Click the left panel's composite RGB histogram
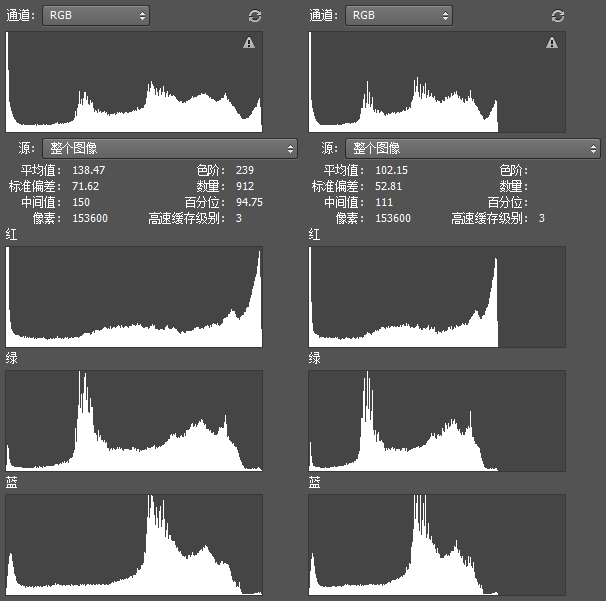The height and width of the screenshot is (601, 606). [x=134, y=82]
